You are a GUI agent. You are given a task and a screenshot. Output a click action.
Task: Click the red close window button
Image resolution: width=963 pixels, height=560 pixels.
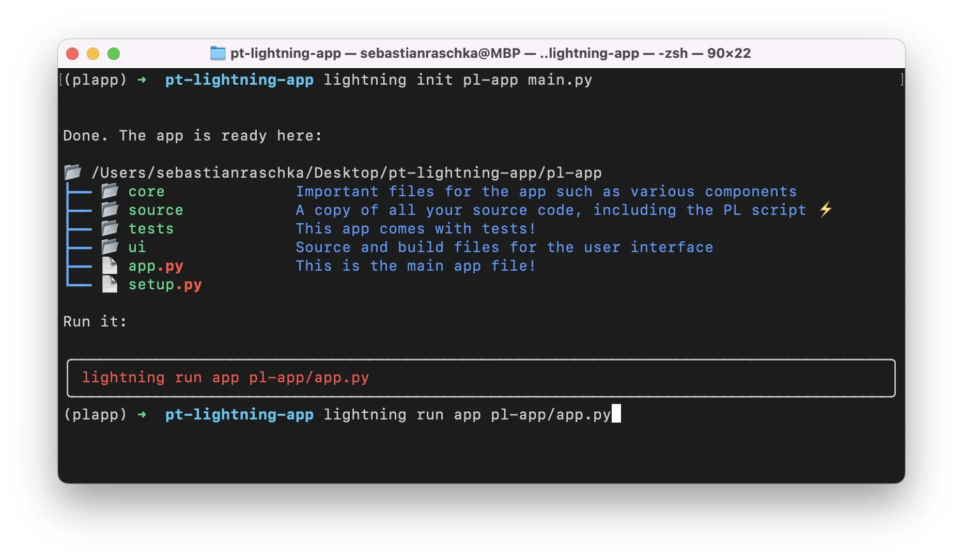[72, 54]
